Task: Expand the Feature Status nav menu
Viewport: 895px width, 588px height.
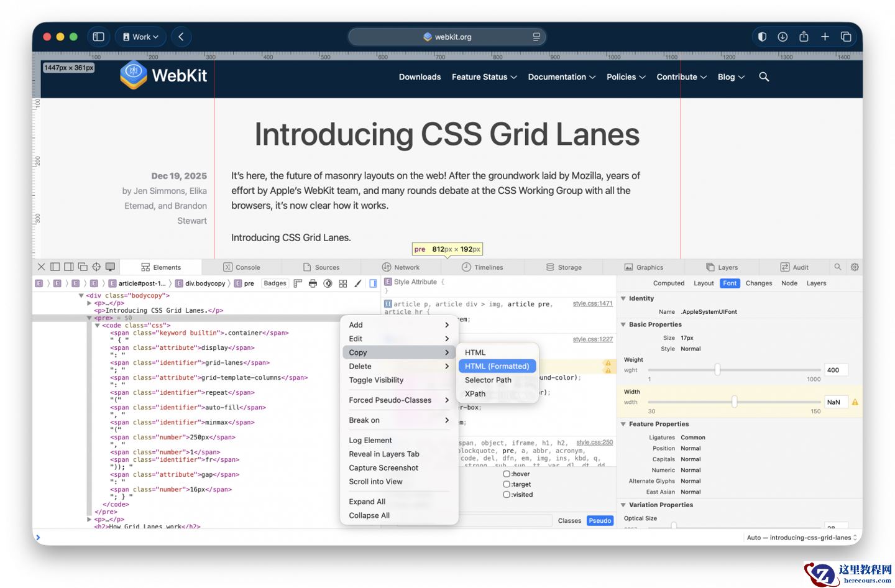Action: click(484, 77)
